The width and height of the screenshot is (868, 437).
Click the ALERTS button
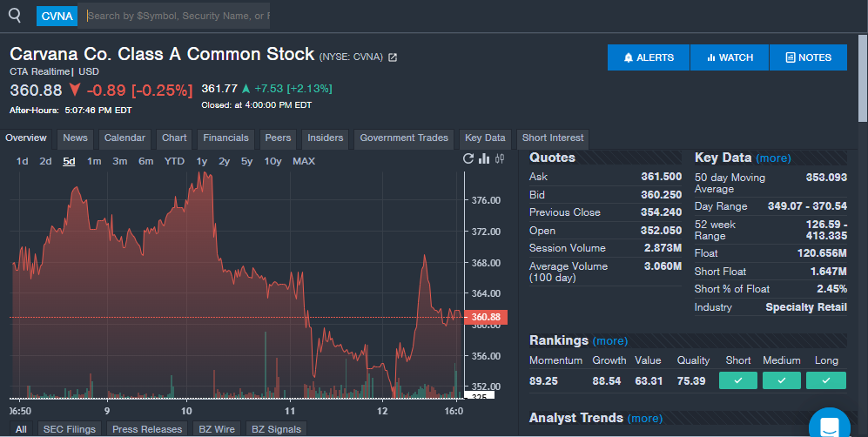[x=649, y=57]
